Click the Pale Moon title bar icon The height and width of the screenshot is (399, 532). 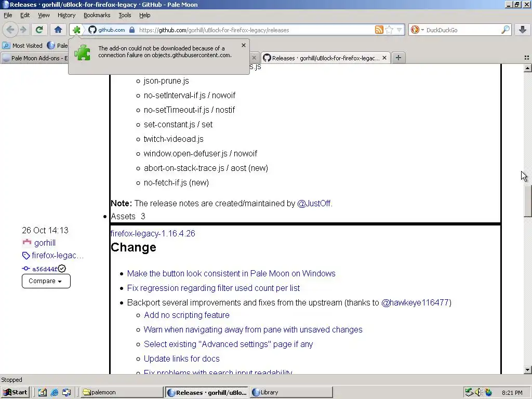point(5,4)
